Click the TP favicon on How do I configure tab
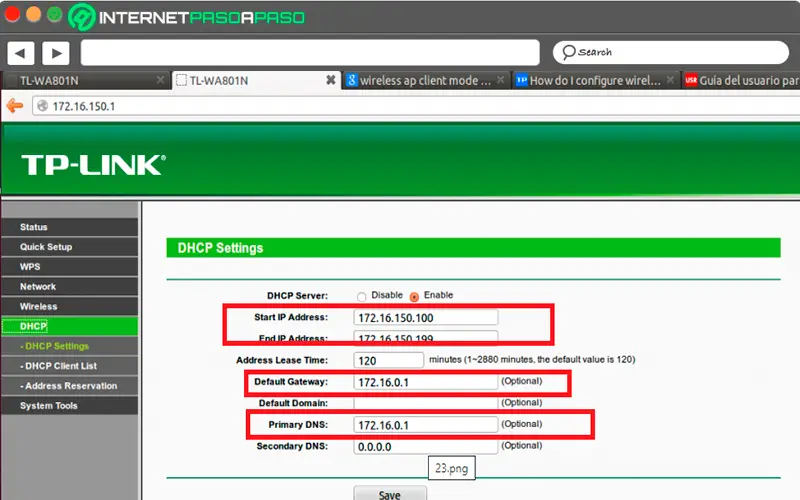The width and height of the screenshot is (800, 500). point(521,80)
